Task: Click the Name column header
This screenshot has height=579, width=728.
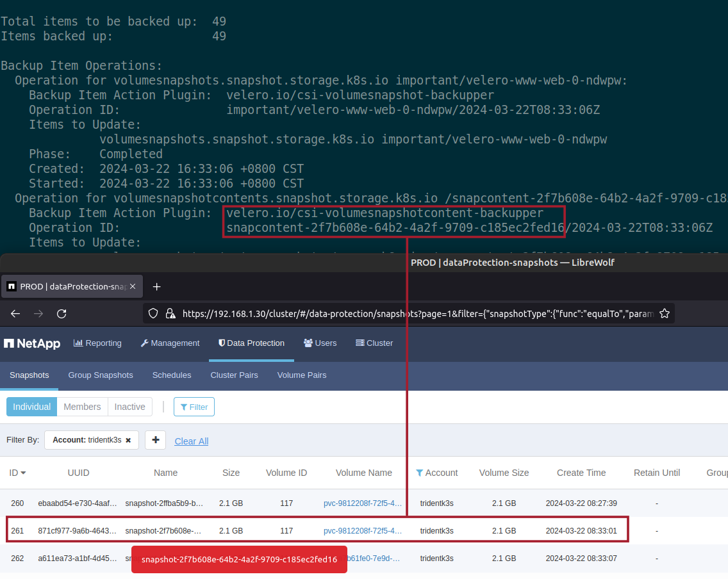Action: point(166,473)
